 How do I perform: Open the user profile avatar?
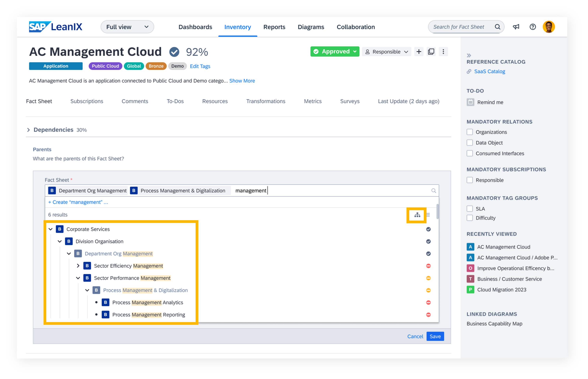[x=549, y=27]
